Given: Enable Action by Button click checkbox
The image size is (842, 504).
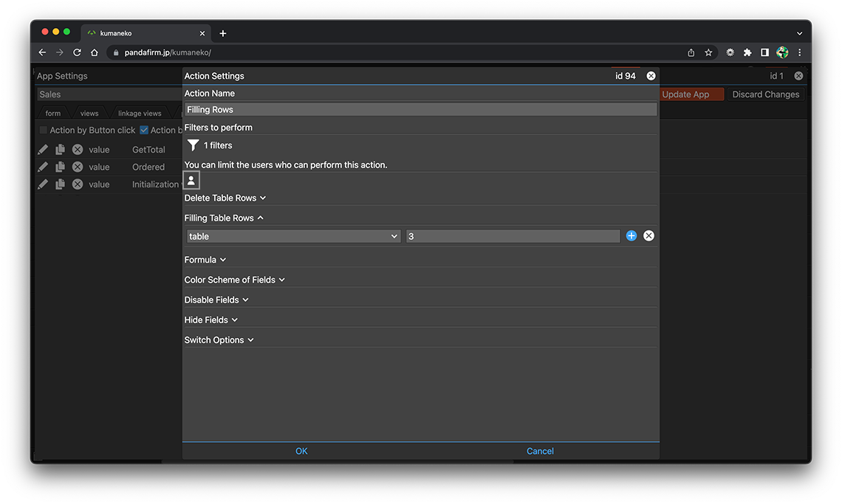Looking at the screenshot, I should click(x=43, y=131).
